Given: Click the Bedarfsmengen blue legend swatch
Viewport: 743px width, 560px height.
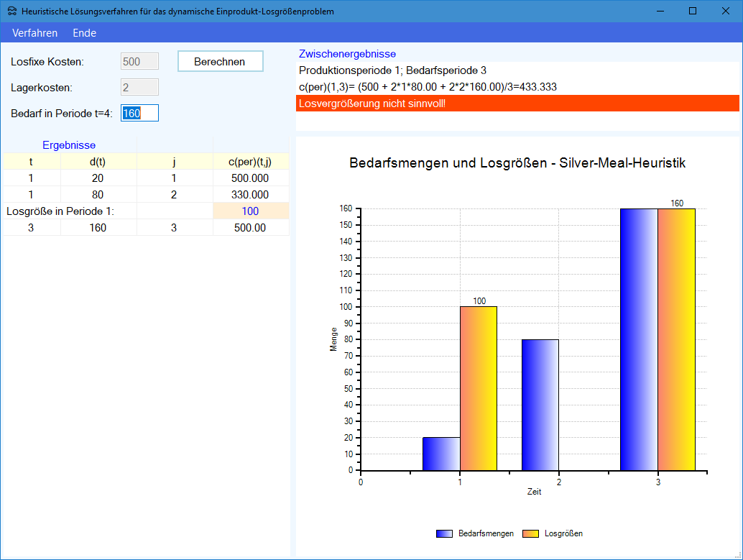Looking at the screenshot, I should pos(445,533).
